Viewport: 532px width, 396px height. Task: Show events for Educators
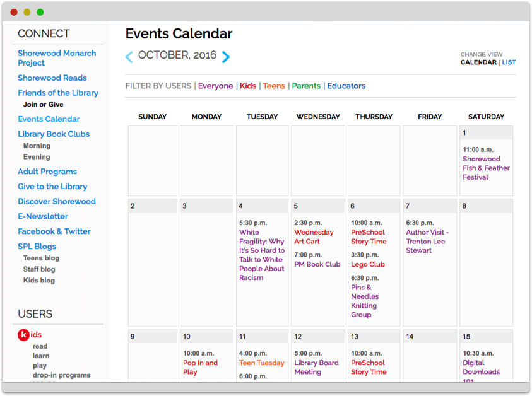point(346,86)
